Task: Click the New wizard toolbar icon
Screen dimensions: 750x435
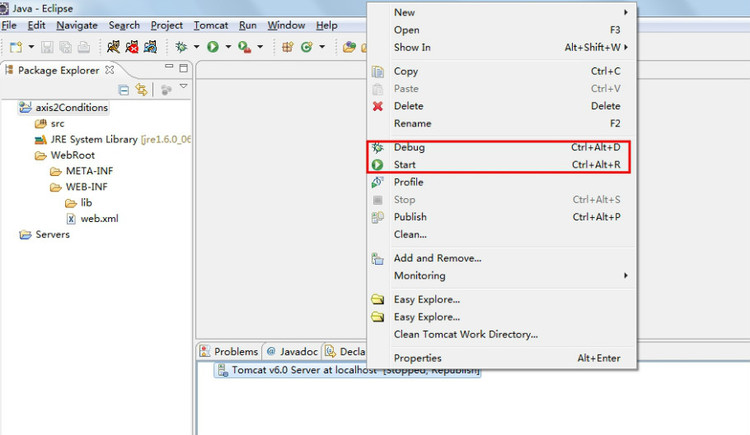Action: pyautogui.click(x=16, y=47)
